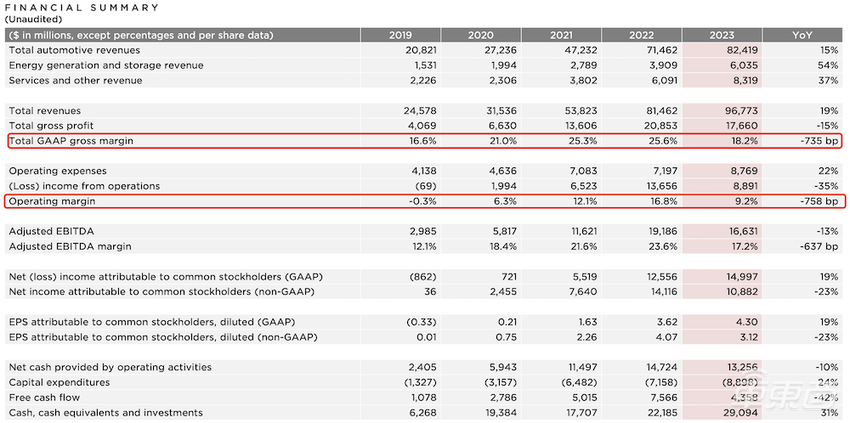Click 2023 operating cash flow value 13,256
Image resolution: width=850 pixels, height=423 pixels.
pos(742,367)
